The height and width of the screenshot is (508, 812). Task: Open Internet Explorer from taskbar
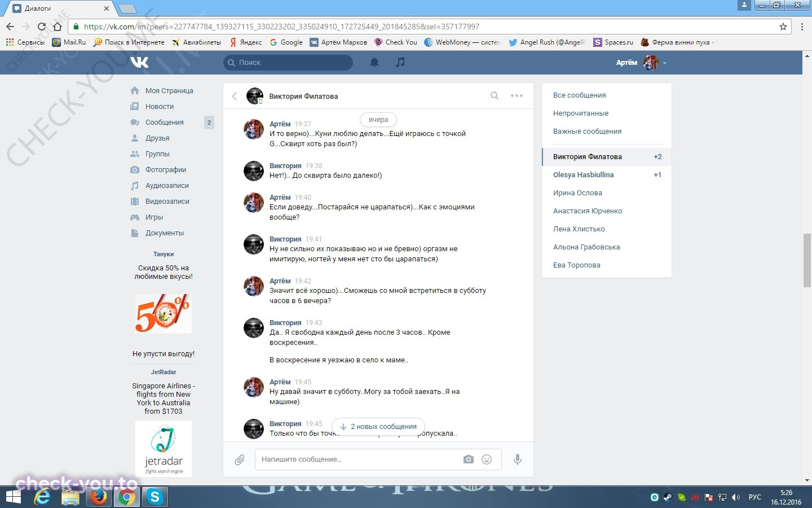(x=42, y=497)
